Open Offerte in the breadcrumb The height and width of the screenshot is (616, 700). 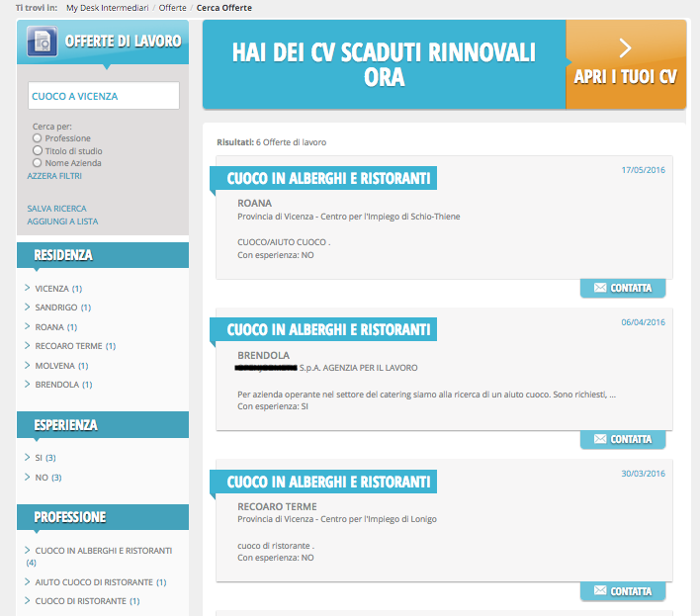[x=173, y=8]
